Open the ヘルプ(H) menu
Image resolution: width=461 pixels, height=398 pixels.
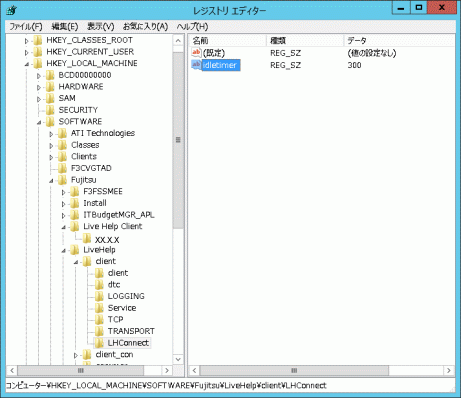[x=192, y=26]
